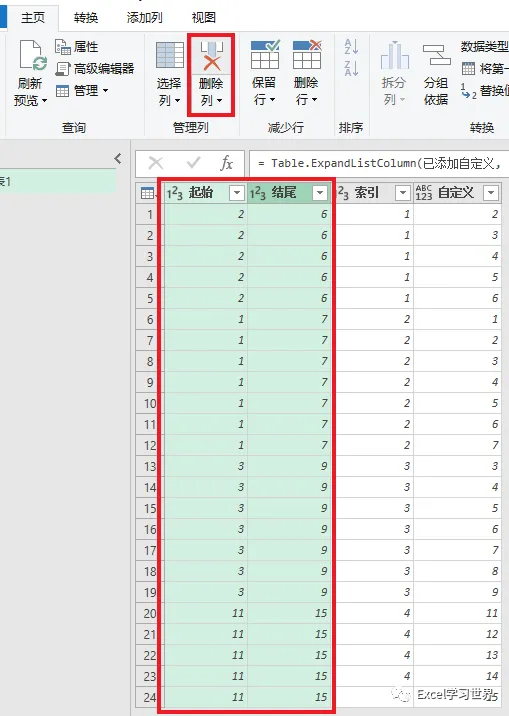Image resolution: width=509 pixels, height=716 pixels.
Task: Click the Remove Columns (删除列) icon
Action: coord(211,56)
